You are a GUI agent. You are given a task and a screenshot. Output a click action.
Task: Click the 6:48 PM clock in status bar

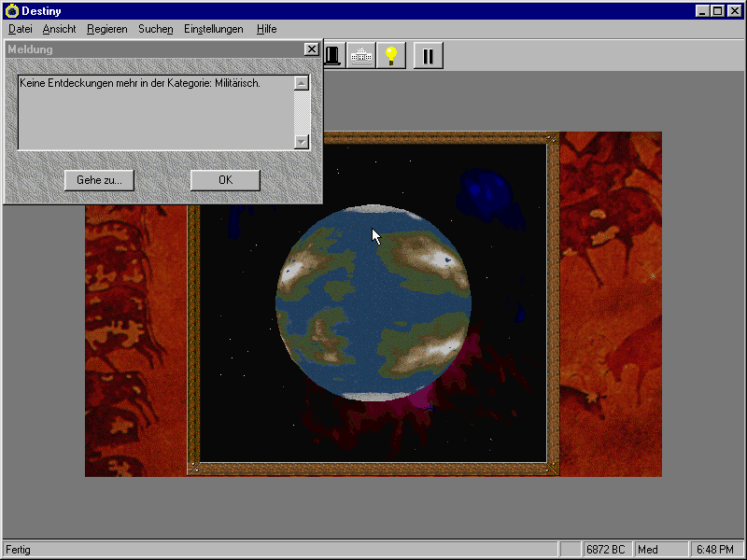point(715,550)
